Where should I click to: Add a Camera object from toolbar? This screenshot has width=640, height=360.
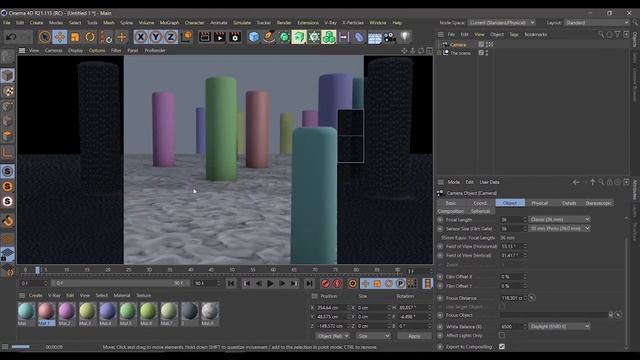point(390,37)
